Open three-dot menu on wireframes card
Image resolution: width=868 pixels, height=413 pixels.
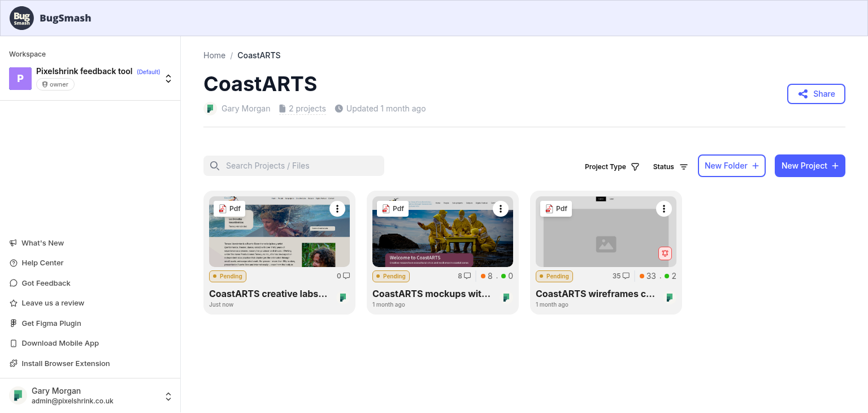pyautogui.click(x=664, y=209)
